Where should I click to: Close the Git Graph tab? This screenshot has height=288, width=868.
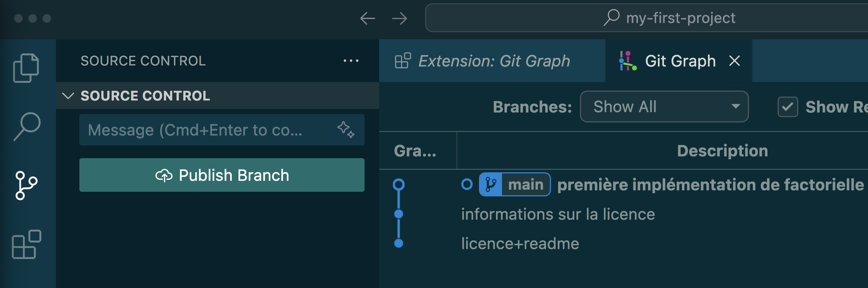[x=734, y=61]
